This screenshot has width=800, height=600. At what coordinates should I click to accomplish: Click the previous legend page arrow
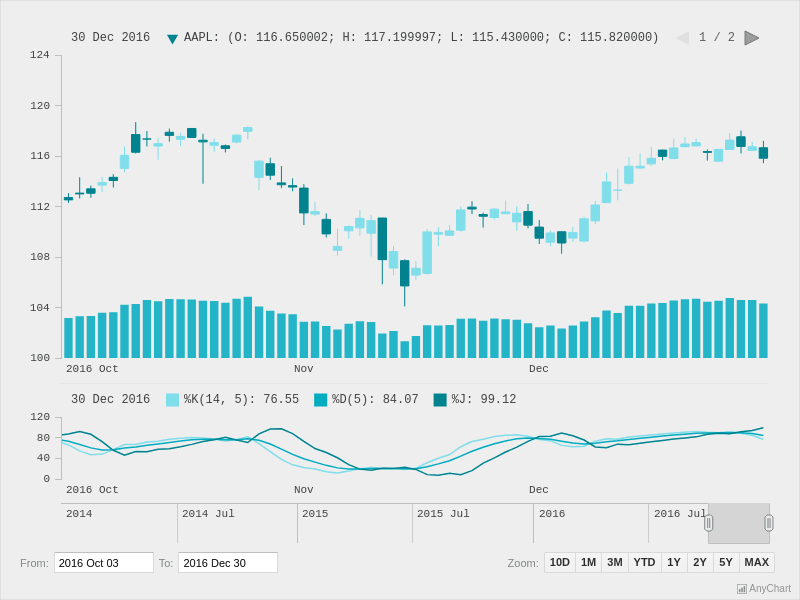click(682, 38)
